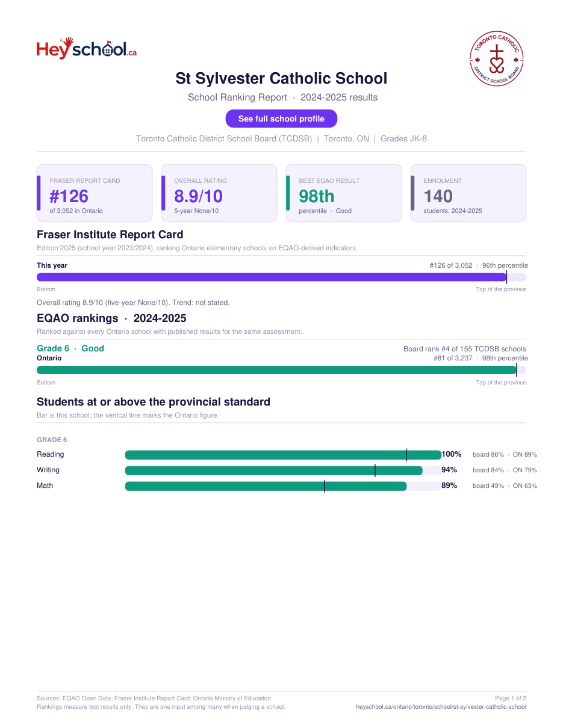
Task: Click the 89% Math value
Action: (x=449, y=486)
